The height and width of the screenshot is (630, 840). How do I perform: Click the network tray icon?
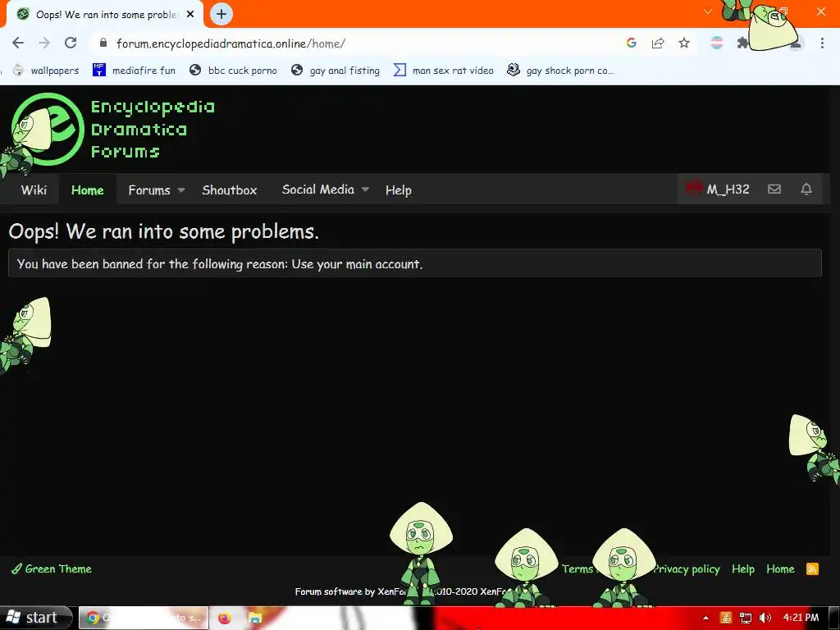pos(745,618)
